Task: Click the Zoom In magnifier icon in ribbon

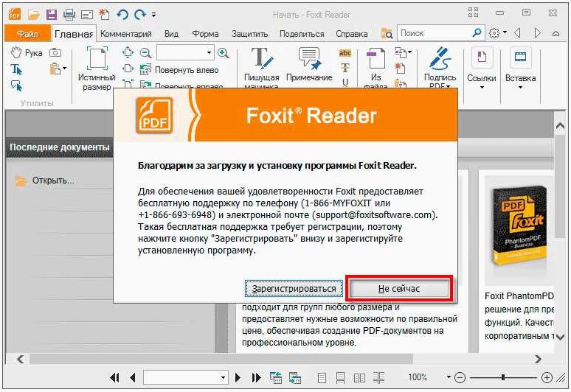Action: 224,53
